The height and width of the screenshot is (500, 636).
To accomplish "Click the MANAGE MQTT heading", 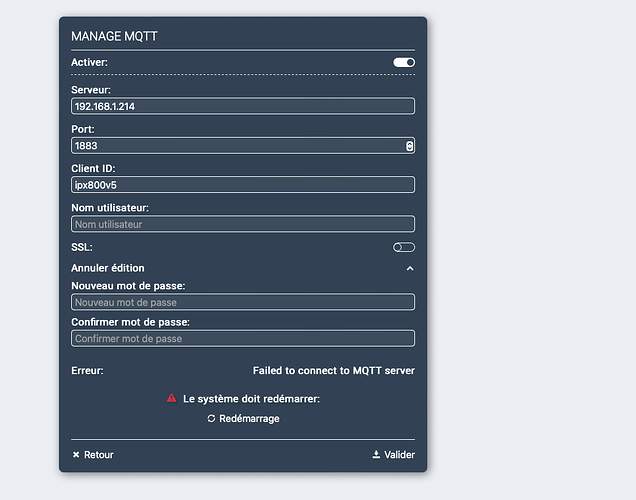I will [x=114, y=36].
